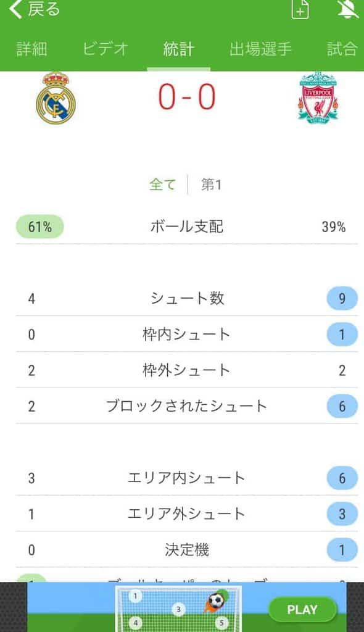
Task: Tap the 61% possession badge
Action: tap(40, 227)
